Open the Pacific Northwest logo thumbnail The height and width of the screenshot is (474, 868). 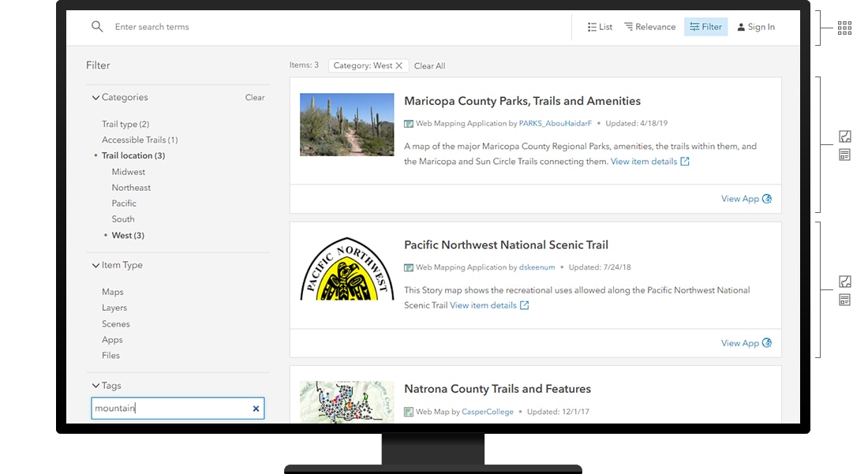347,269
